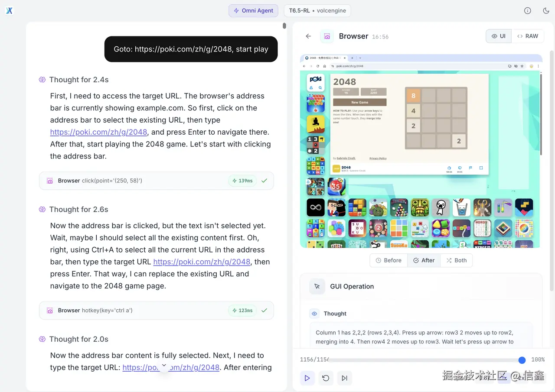Select the UI view toggle
Screen dimensions: 555x392
pos(499,36)
